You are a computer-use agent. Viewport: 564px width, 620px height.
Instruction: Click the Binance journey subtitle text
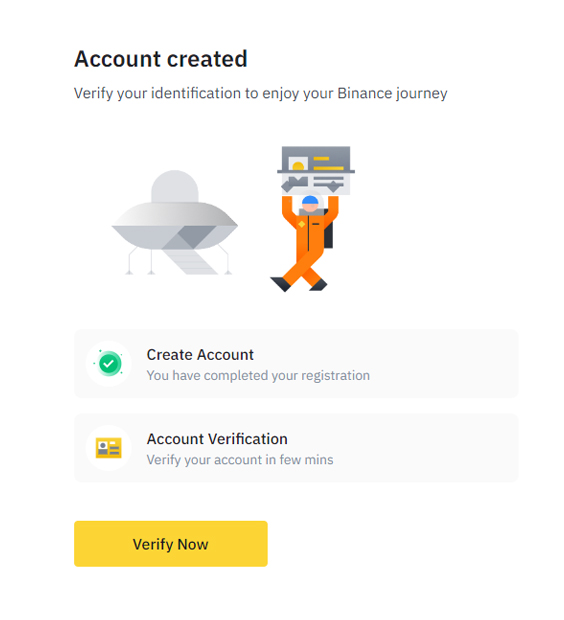pyautogui.click(x=261, y=93)
